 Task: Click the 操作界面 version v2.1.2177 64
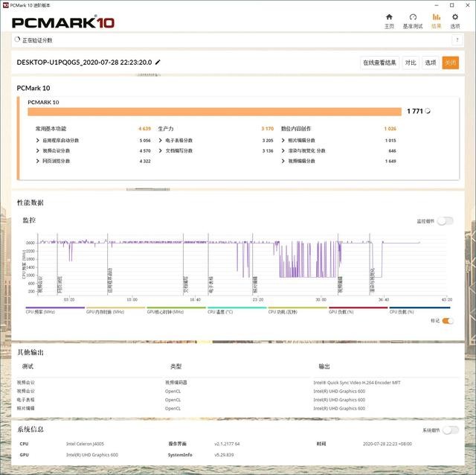227,444
